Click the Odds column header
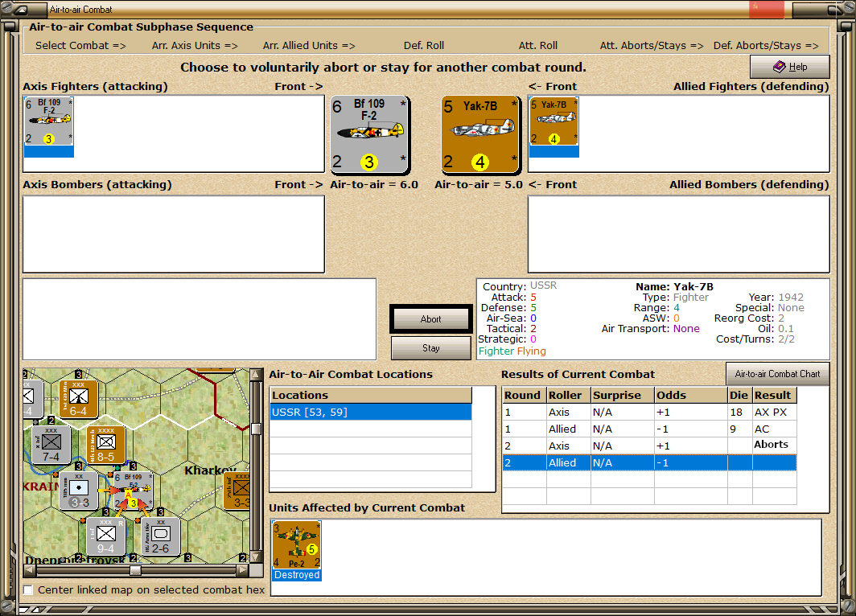This screenshot has width=856, height=616. click(690, 395)
